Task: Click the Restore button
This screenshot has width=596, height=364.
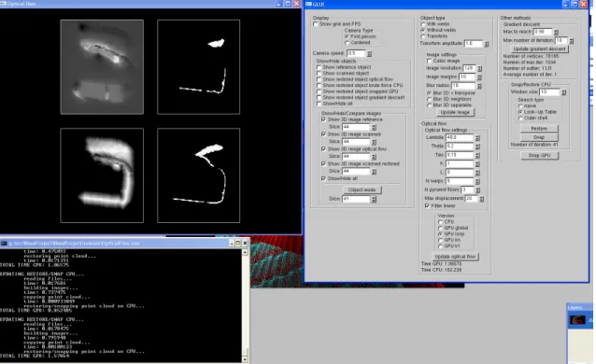Action: [x=539, y=129]
